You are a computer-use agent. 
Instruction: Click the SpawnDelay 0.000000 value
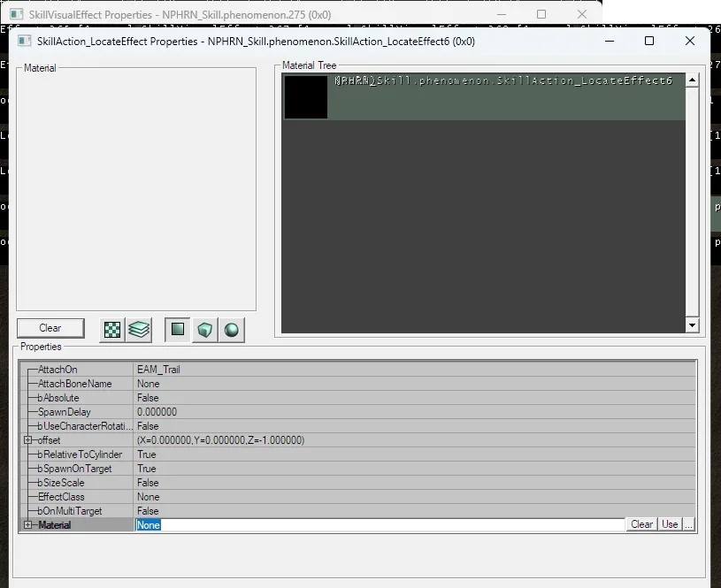[157, 412]
